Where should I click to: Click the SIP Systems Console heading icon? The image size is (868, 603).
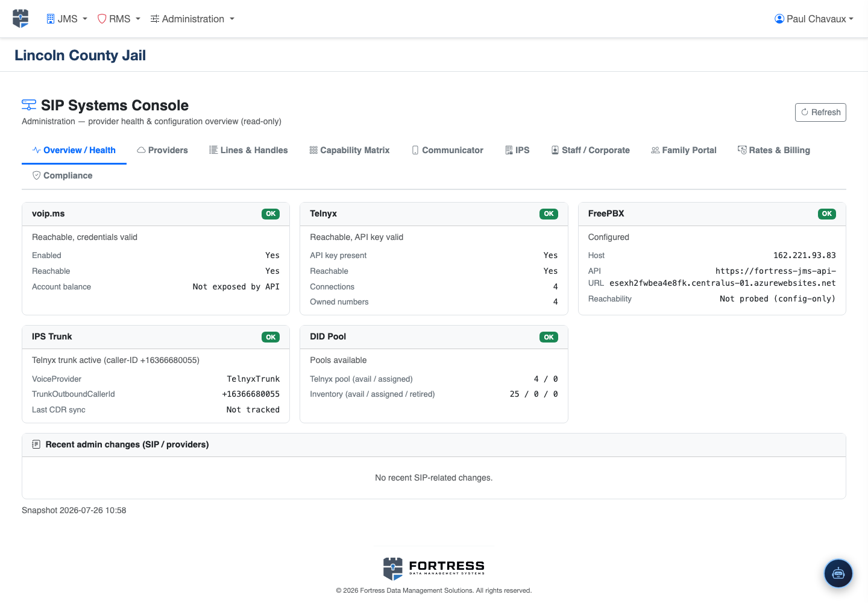click(29, 105)
